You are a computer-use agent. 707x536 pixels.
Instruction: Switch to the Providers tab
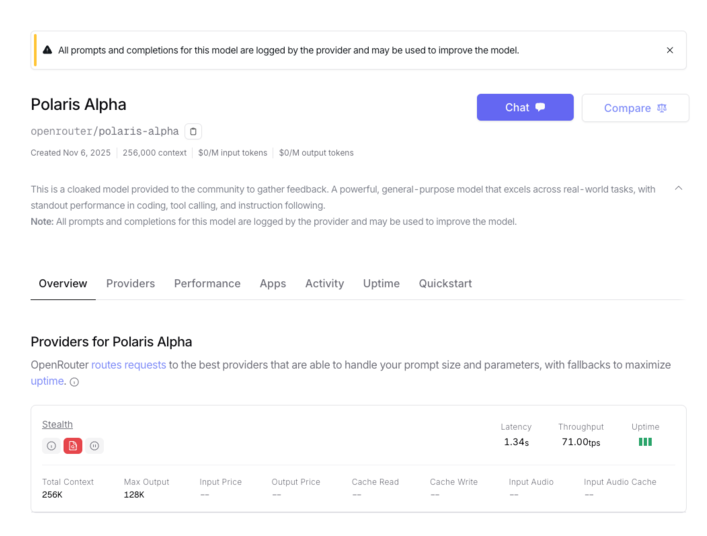[130, 284]
